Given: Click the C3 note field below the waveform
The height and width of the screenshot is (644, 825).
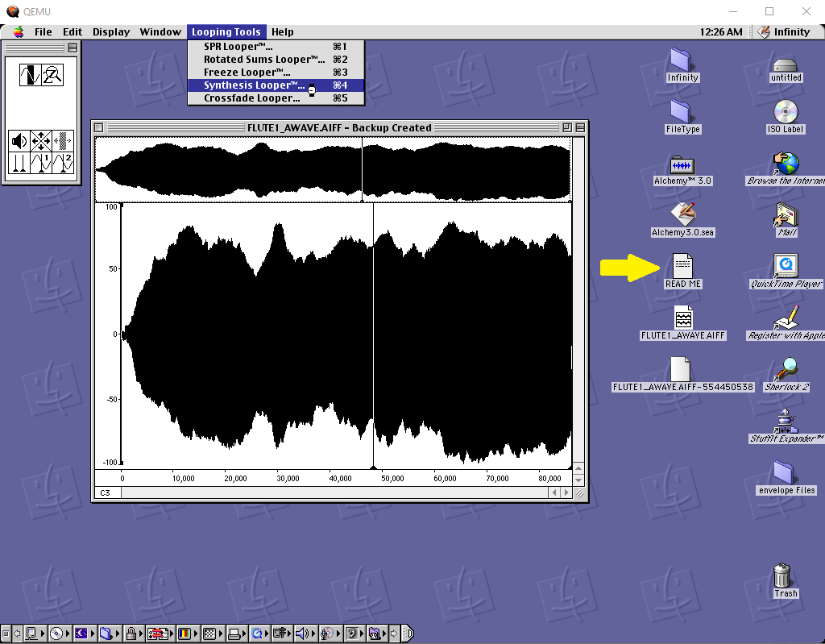Looking at the screenshot, I should (106, 491).
